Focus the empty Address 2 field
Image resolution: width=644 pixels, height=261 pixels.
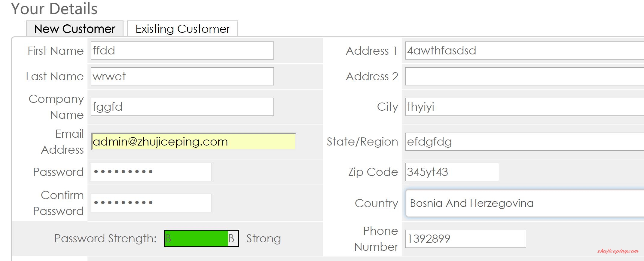[525, 76]
